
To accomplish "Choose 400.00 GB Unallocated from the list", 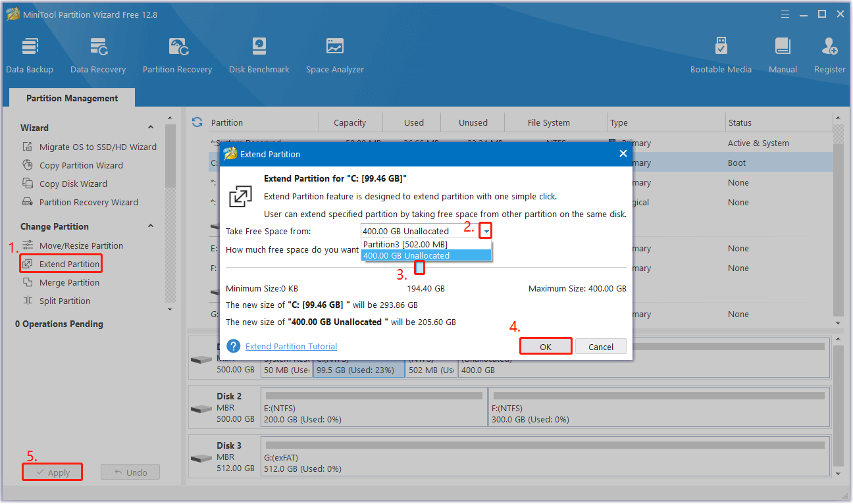I will click(x=426, y=255).
